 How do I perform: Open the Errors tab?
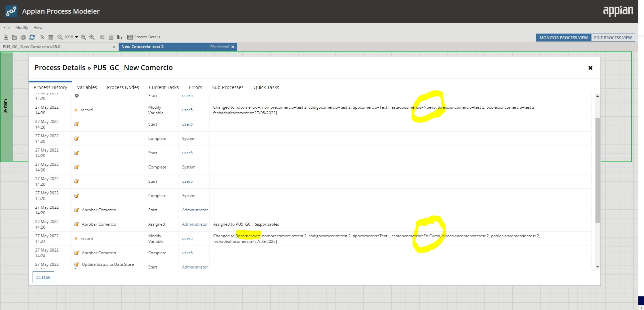point(195,87)
